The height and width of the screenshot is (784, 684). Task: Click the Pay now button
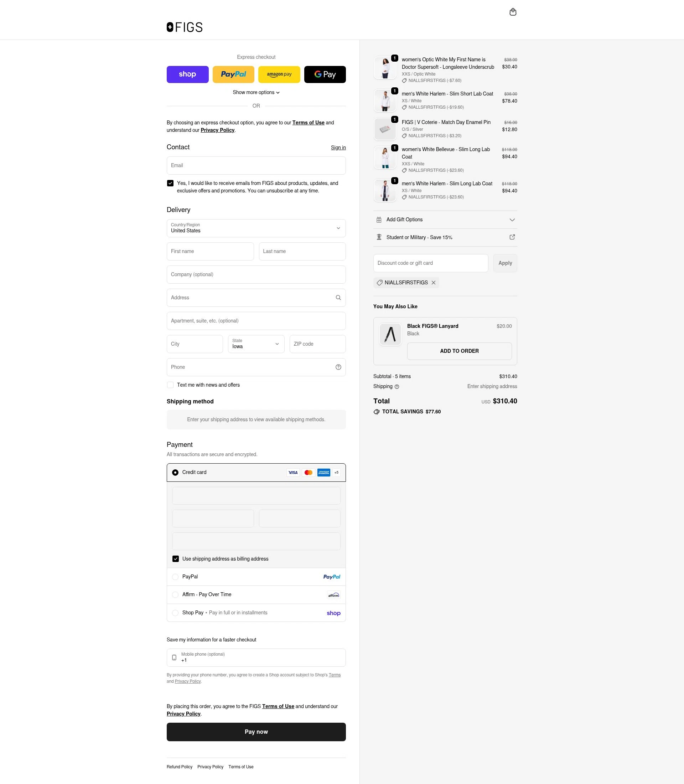pyautogui.click(x=256, y=732)
